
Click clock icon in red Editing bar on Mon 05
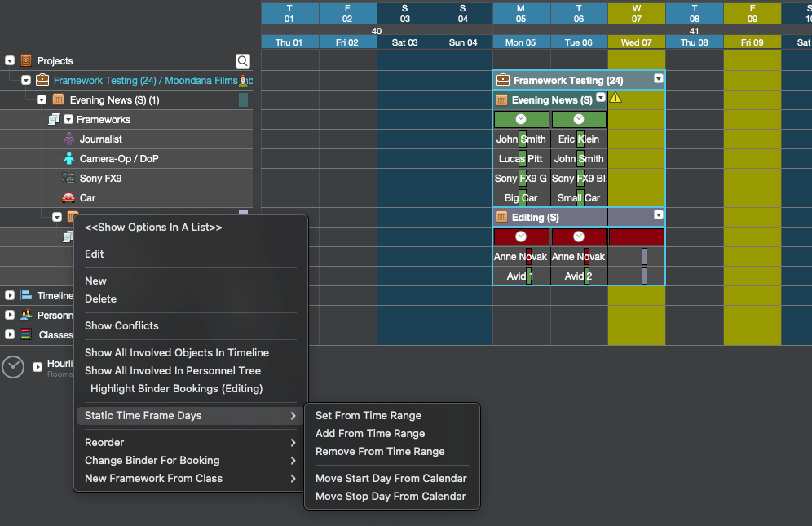(x=521, y=236)
